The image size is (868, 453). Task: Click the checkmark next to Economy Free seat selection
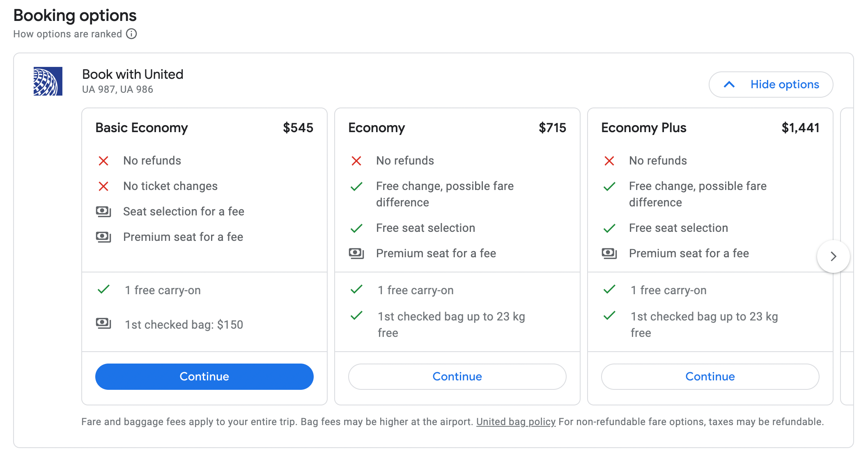click(356, 228)
